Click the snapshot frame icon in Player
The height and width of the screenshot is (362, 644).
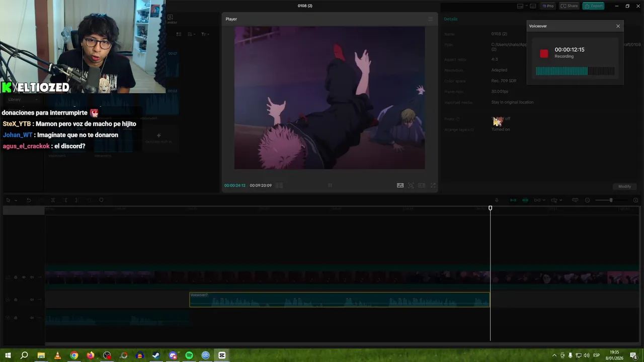click(x=411, y=186)
